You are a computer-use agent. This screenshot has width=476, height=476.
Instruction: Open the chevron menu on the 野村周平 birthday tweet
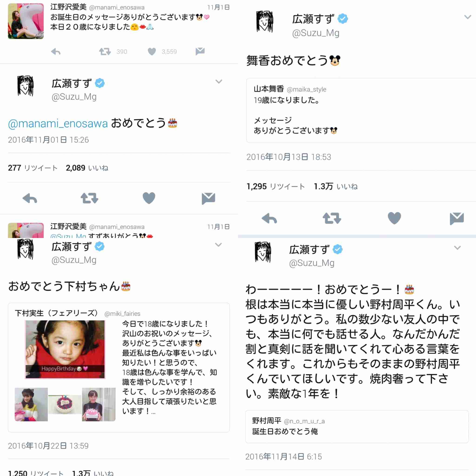click(457, 248)
